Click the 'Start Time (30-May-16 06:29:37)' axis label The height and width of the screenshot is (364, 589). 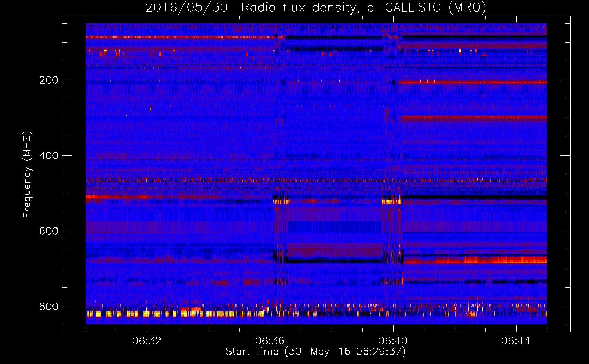coord(316,352)
